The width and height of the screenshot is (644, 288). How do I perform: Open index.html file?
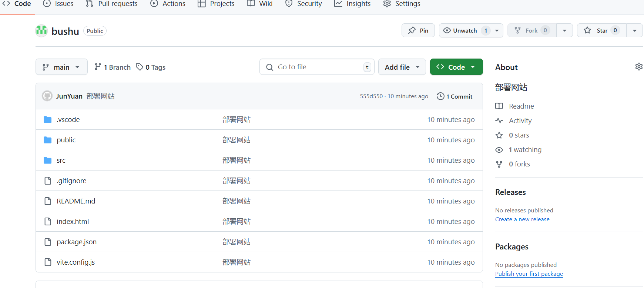click(x=73, y=221)
